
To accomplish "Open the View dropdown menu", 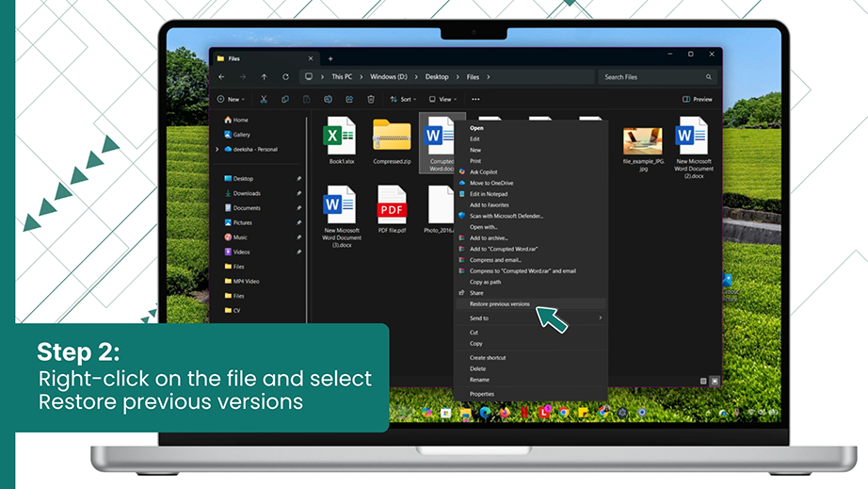I will pos(442,99).
